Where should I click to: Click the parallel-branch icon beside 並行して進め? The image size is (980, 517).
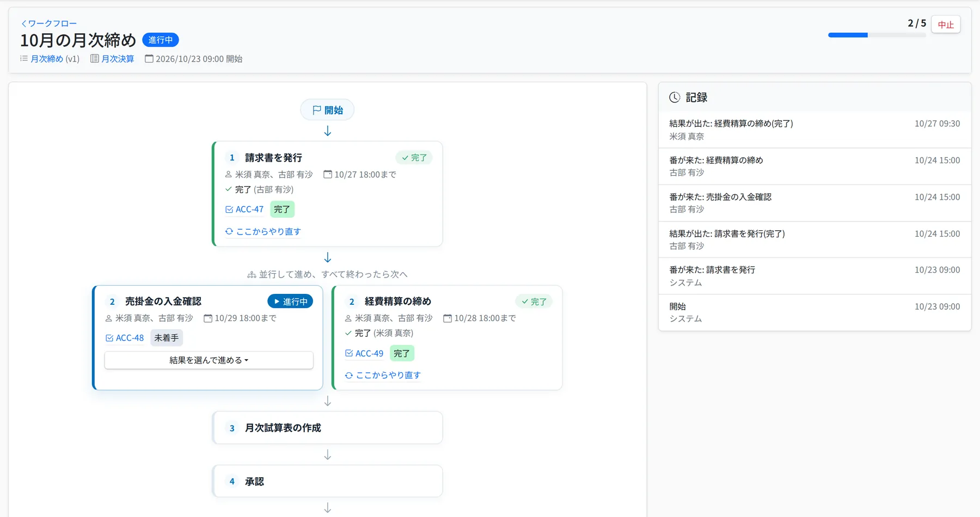pos(252,275)
